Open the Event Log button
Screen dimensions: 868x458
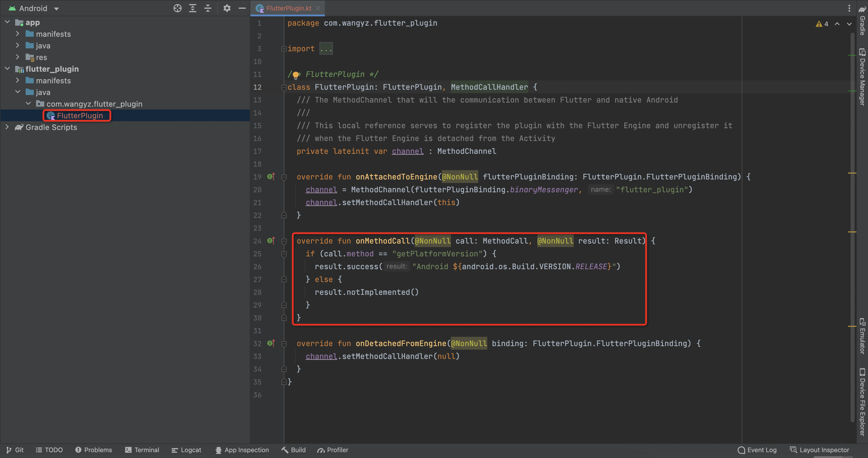(757, 450)
